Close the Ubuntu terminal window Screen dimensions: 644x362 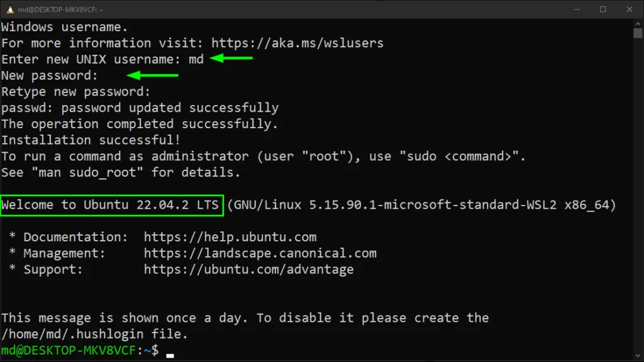pos(630,9)
